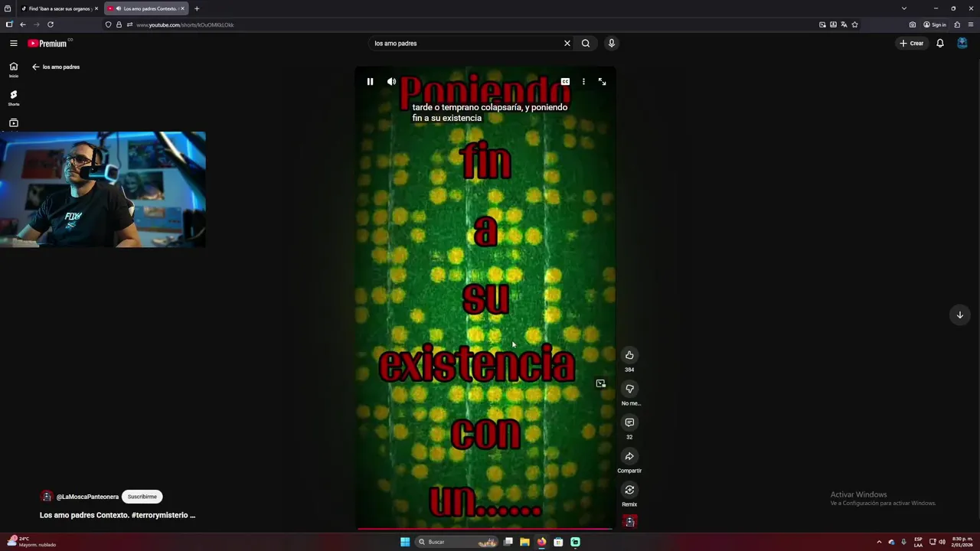Screen dimensions: 980x551
Task: Mute the Short's audio with the speaker icon
Action: [391, 82]
